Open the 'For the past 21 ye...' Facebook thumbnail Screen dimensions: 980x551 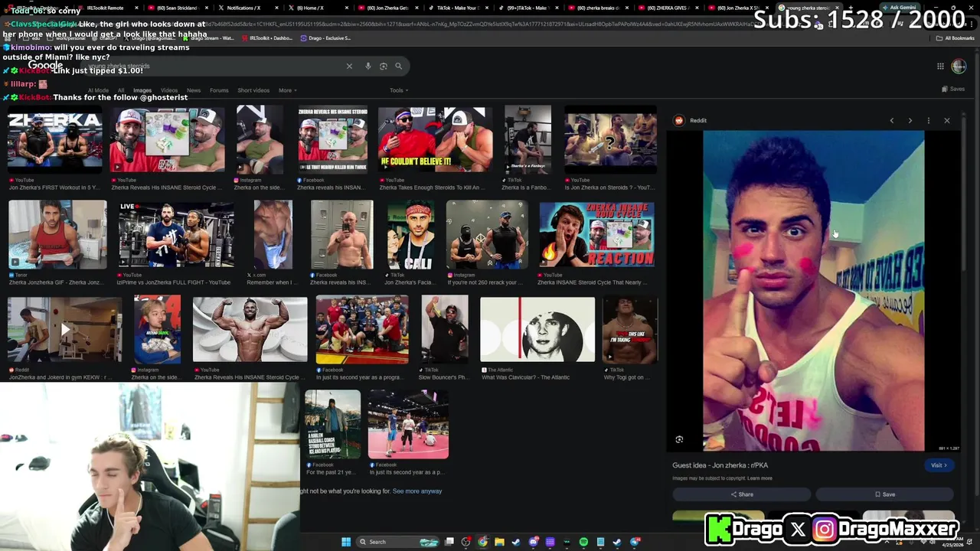[x=332, y=424]
